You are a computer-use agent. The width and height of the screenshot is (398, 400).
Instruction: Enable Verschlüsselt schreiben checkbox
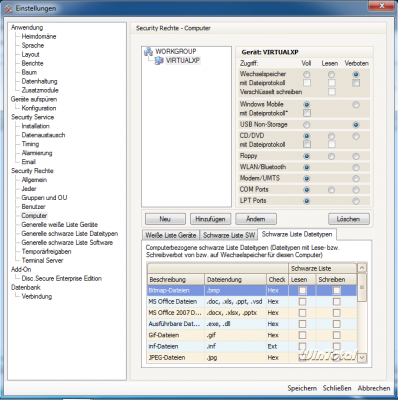[331, 92]
